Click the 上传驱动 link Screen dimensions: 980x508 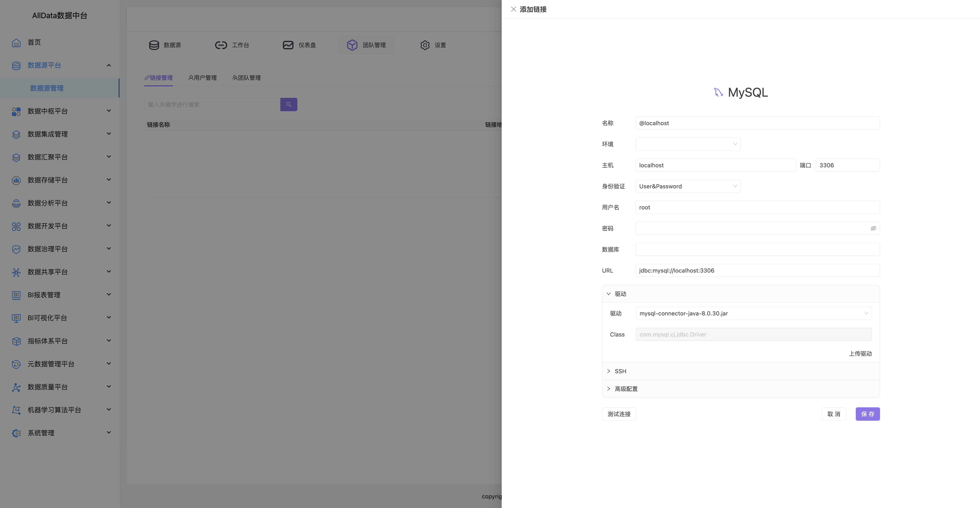[x=860, y=353]
